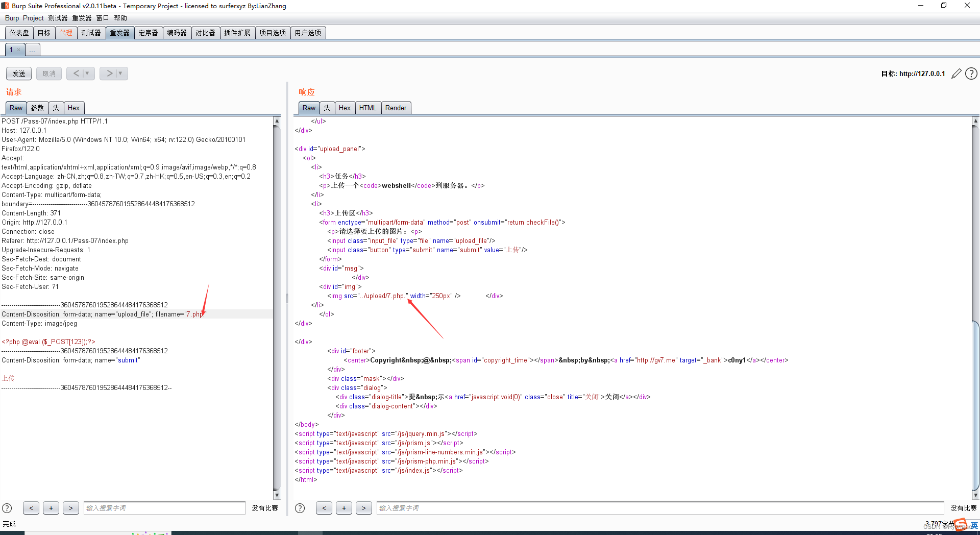Click the Content-Type: image/jpeg line
The image size is (980, 535).
pos(39,323)
